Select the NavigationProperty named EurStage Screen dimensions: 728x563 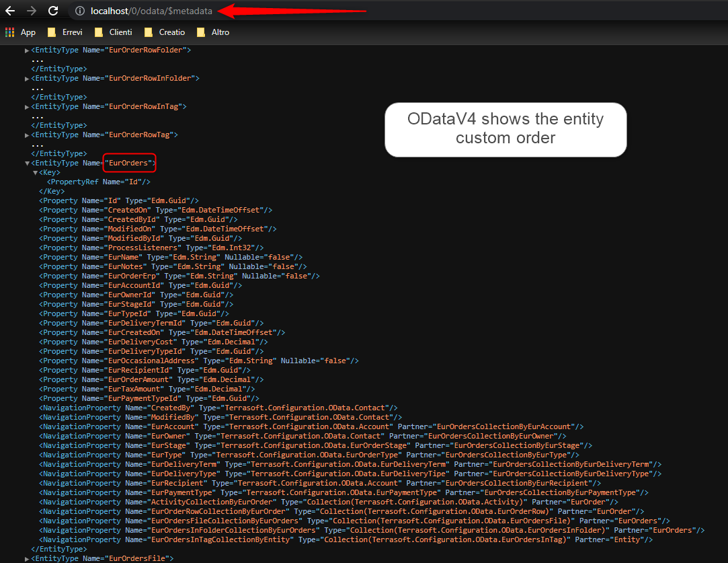tap(316, 445)
